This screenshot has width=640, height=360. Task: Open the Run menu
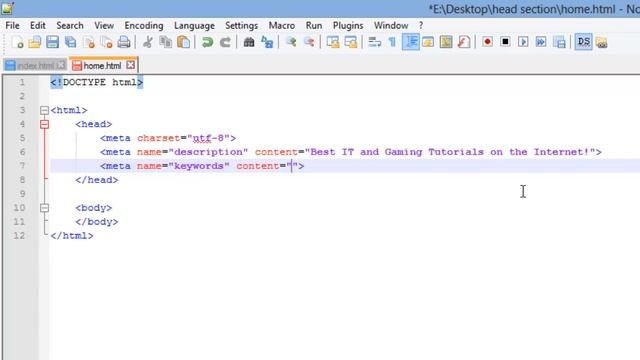[x=314, y=25]
